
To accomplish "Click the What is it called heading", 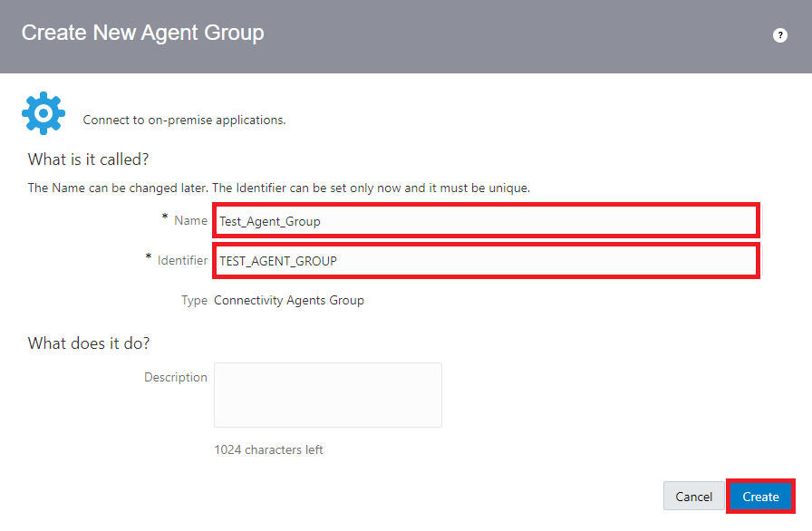I will (88, 159).
